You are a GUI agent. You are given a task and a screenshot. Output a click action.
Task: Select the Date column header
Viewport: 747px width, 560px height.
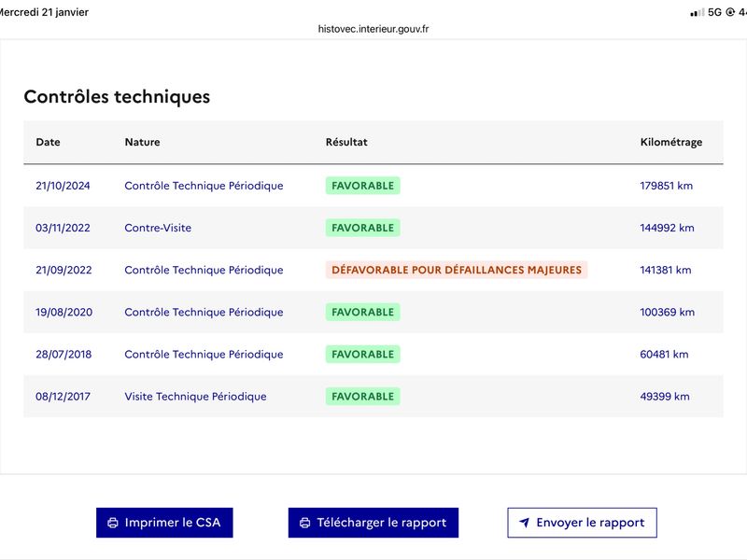(x=48, y=142)
